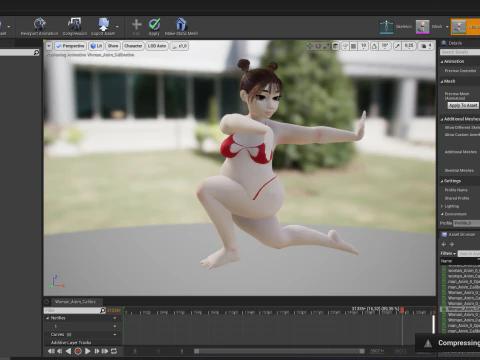
Task: Select the rotate gizmo tool
Action: click(x=318, y=46)
